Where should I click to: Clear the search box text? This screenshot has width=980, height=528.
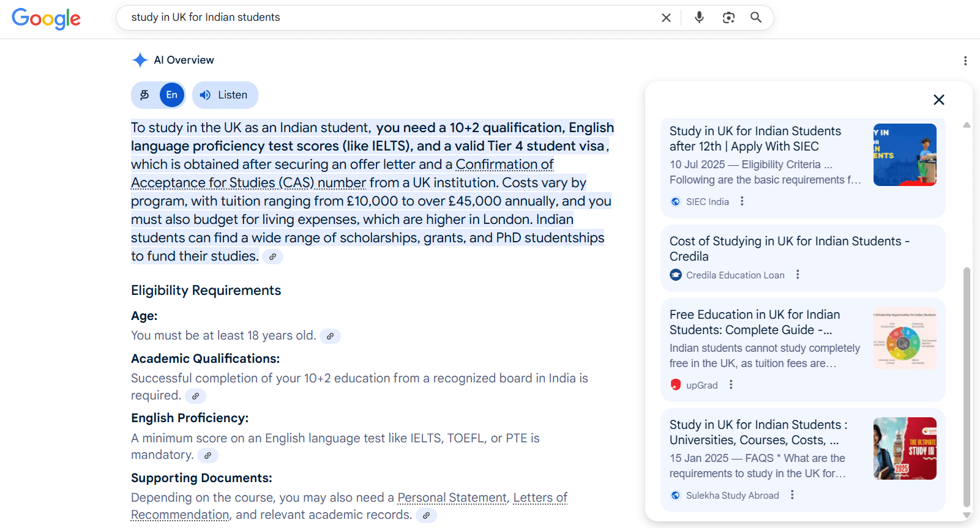[666, 18]
